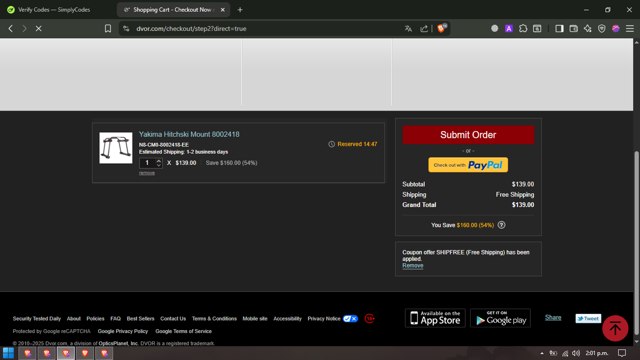The width and height of the screenshot is (640, 360).
Task: Stop page loading with the X button
Action: [x=38, y=29]
